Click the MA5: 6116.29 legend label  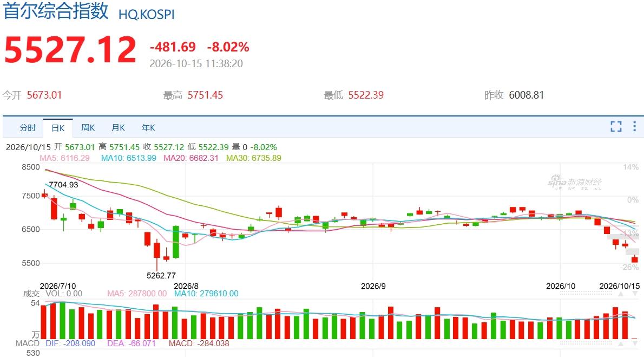click(x=64, y=158)
